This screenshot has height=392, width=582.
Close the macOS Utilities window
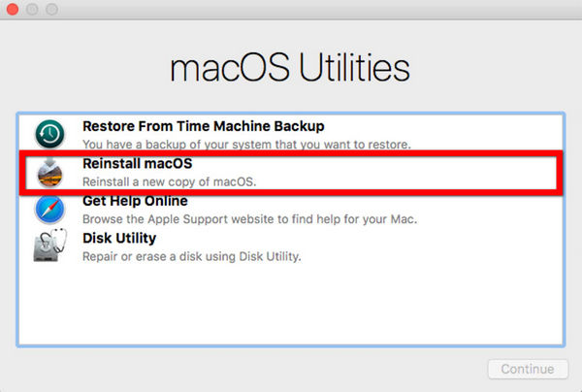12,11
